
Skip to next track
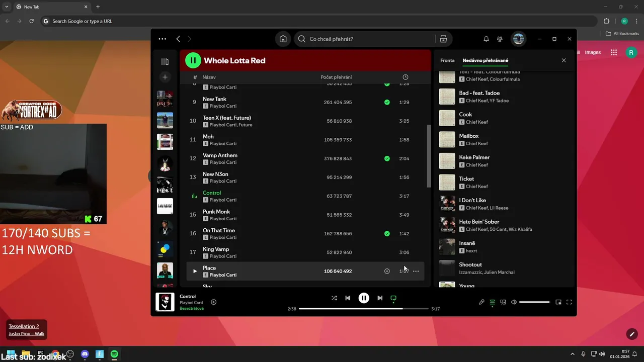(380, 298)
